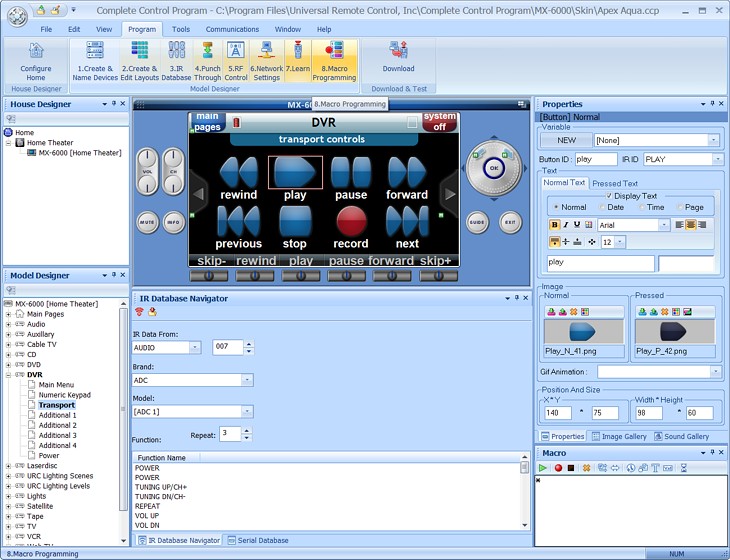Click the Button ID input field
The width and height of the screenshot is (730, 560).
point(596,159)
